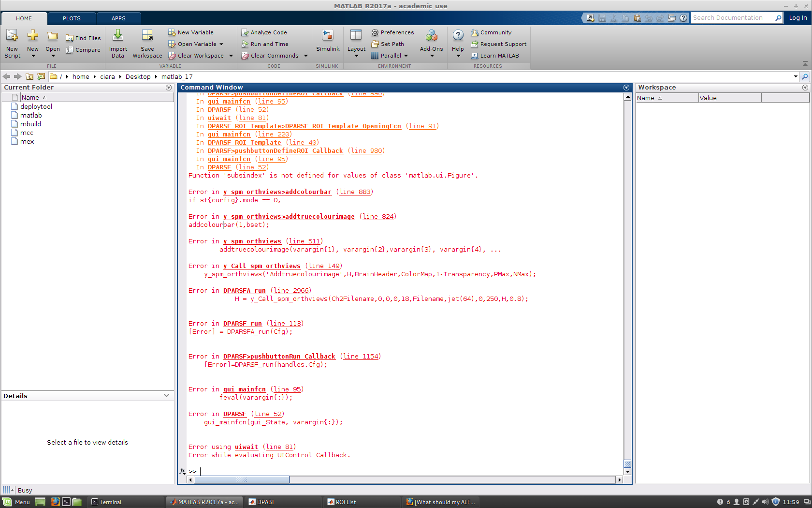
Task: Click the New Script icon
Action: (x=12, y=36)
